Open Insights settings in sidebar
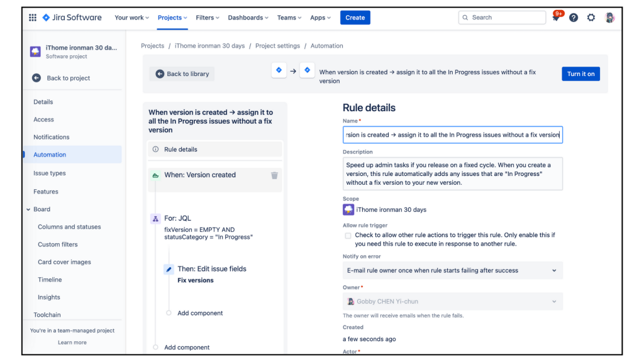This screenshot has width=644, height=362. (x=49, y=297)
